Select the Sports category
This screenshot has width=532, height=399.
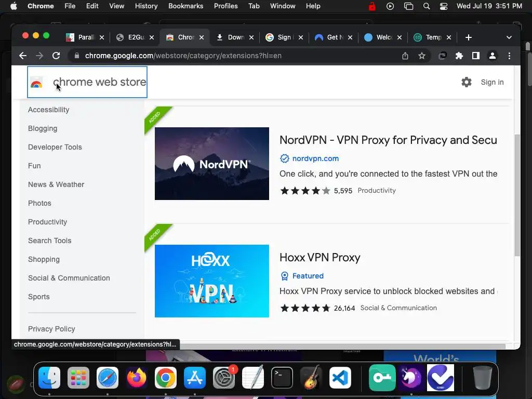[38, 297]
